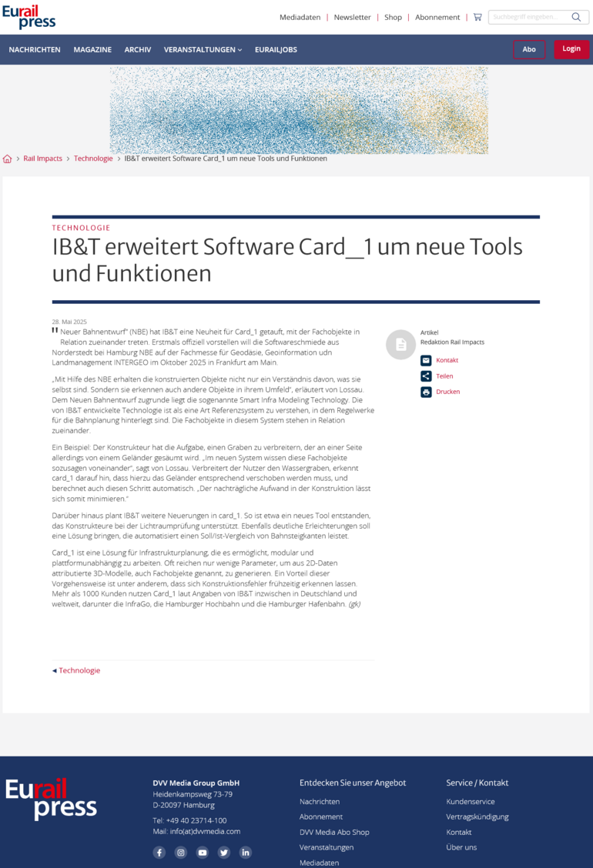Open the Nachrichten navigation item
This screenshot has height=868, width=593.
tap(35, 49)
